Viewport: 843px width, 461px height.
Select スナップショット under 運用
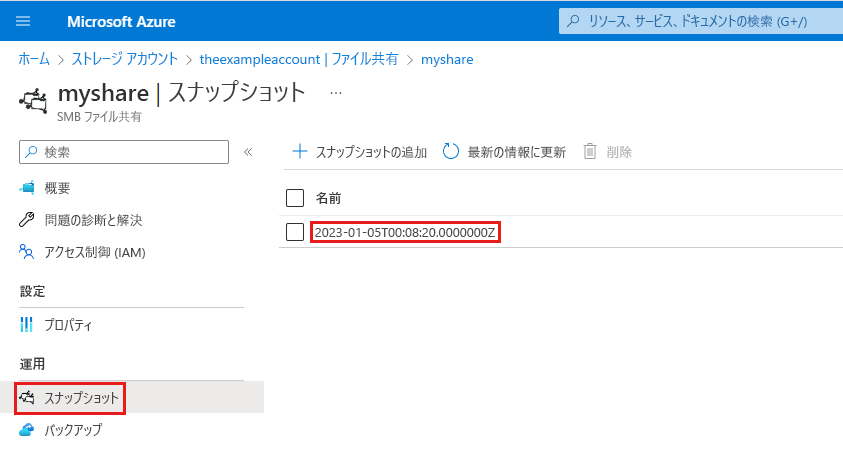(81, 398)
